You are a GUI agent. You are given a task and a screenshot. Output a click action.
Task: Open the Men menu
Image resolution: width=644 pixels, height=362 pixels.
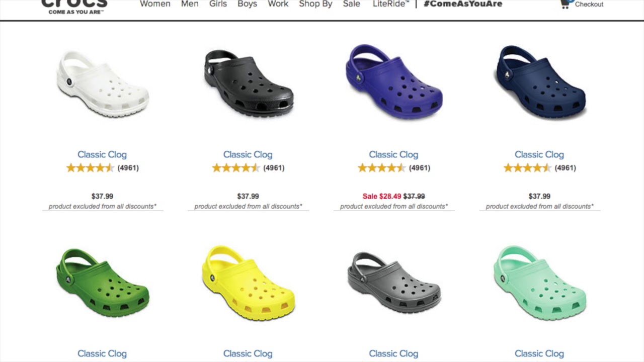click(190, 4)
